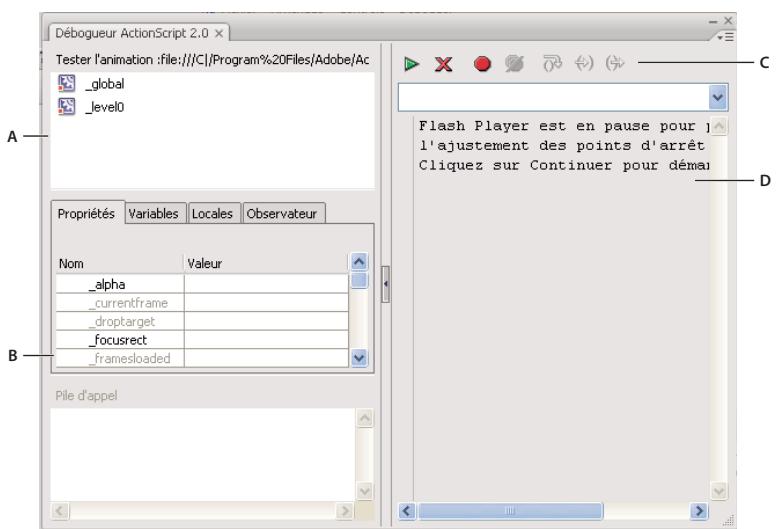
Task: Switch to the Variables tab
Action: coord(154,214)
